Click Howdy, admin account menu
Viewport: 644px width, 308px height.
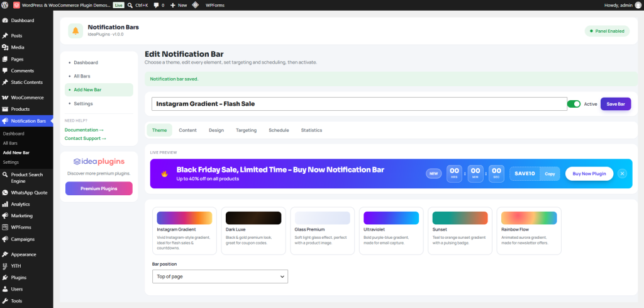[623, 5]
